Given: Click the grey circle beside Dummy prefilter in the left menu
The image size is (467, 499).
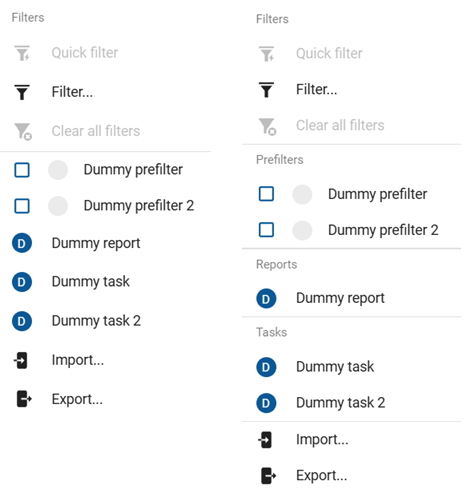Looking at the screenshot, I should click(x=58, y=170).
